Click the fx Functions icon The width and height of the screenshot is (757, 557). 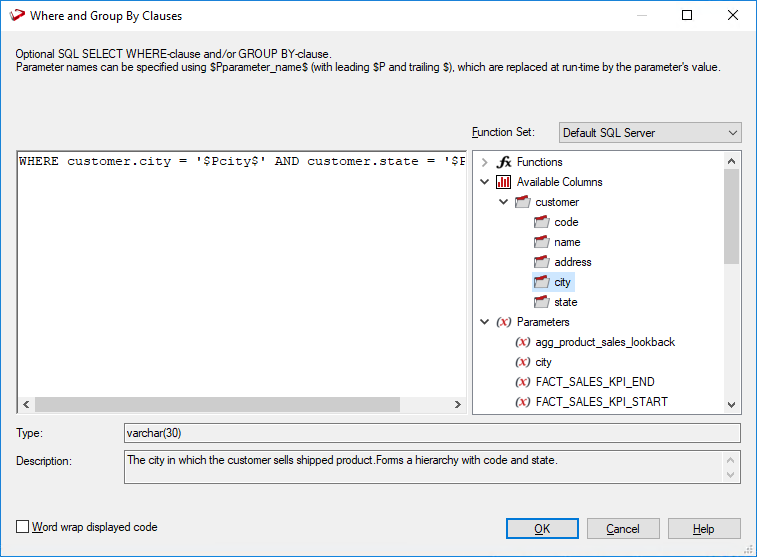coord(504,162)
